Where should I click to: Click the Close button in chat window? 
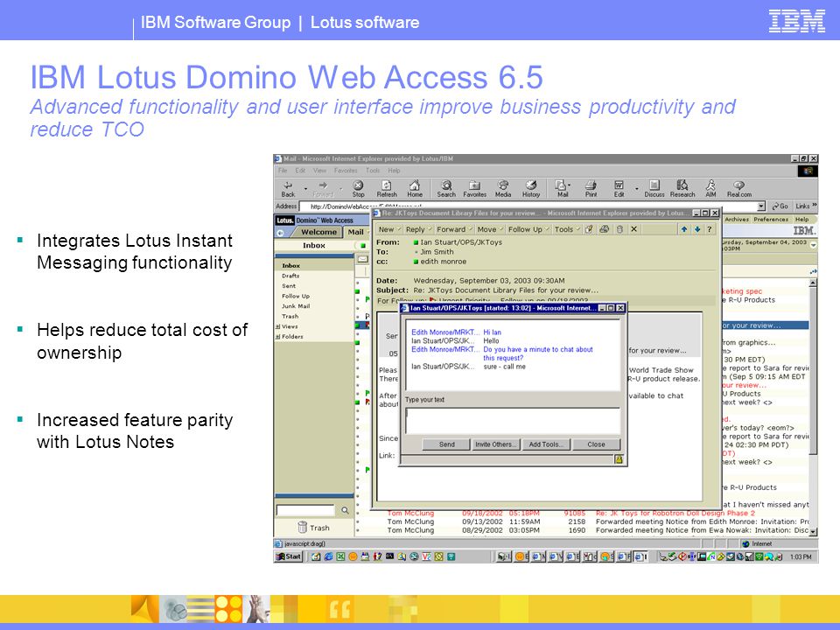(x=596, y=444)
